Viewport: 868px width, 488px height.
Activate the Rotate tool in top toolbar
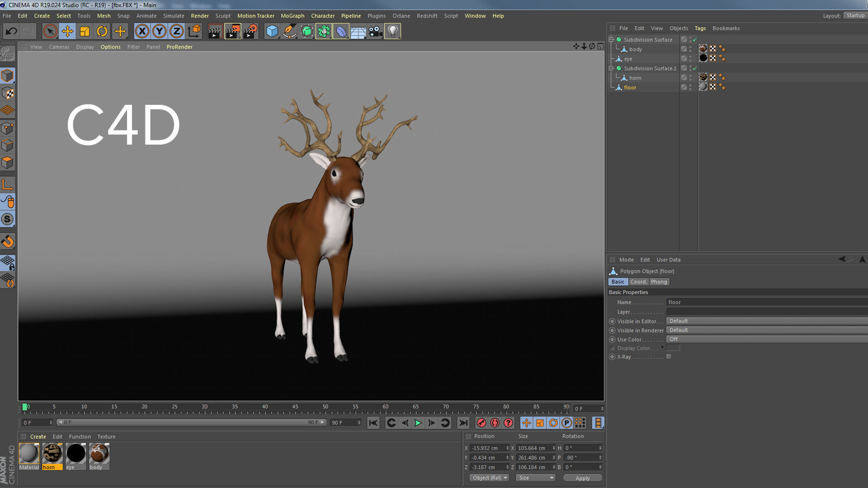102,31
